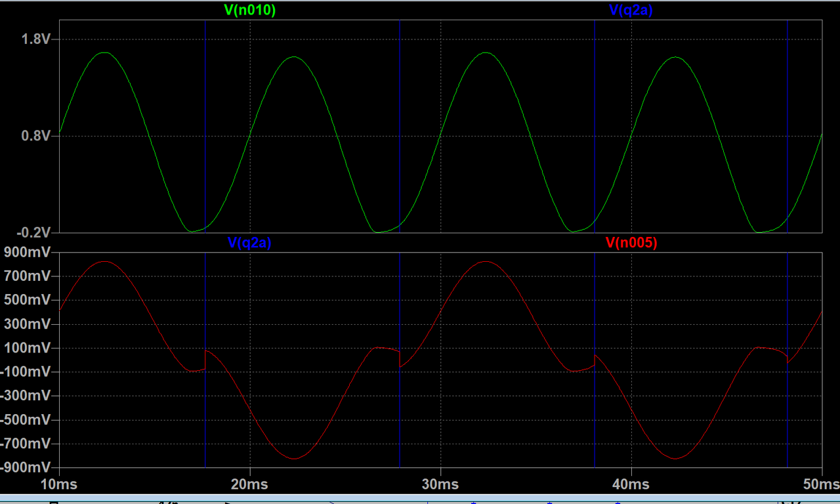
Task: Click the 100mV vertical axis label
Action: [28, 348]
